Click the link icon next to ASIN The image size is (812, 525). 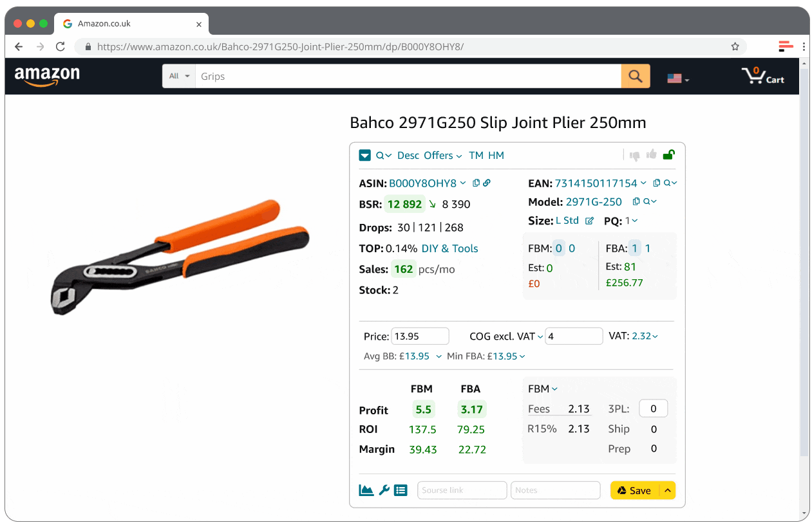point(487,183)
